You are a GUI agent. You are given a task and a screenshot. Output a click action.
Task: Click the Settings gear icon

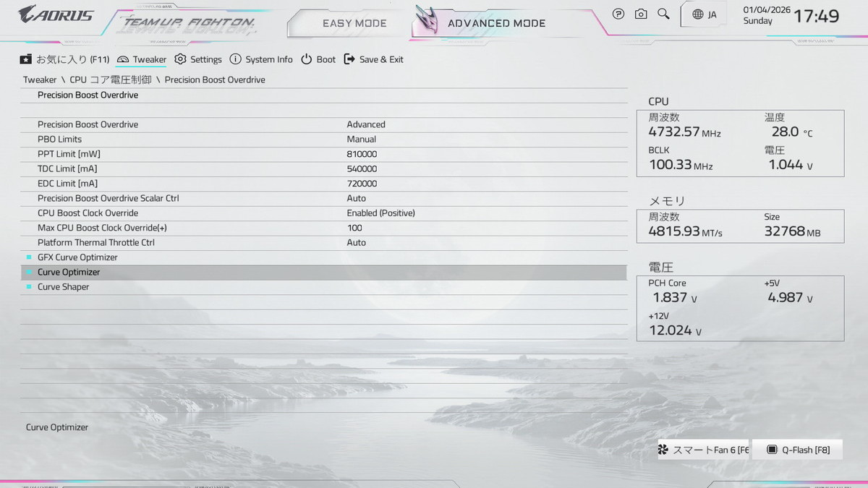pos(181,59)
